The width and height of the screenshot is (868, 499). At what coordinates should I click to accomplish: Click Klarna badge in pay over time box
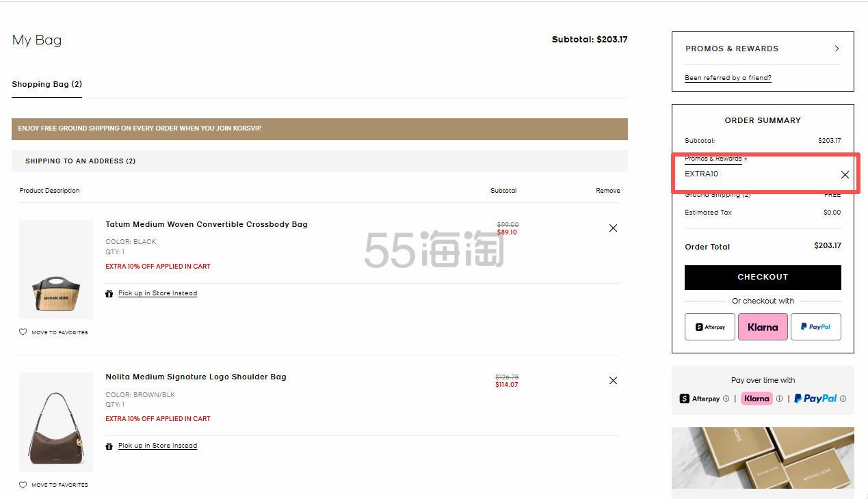click(x=757, y=399)
